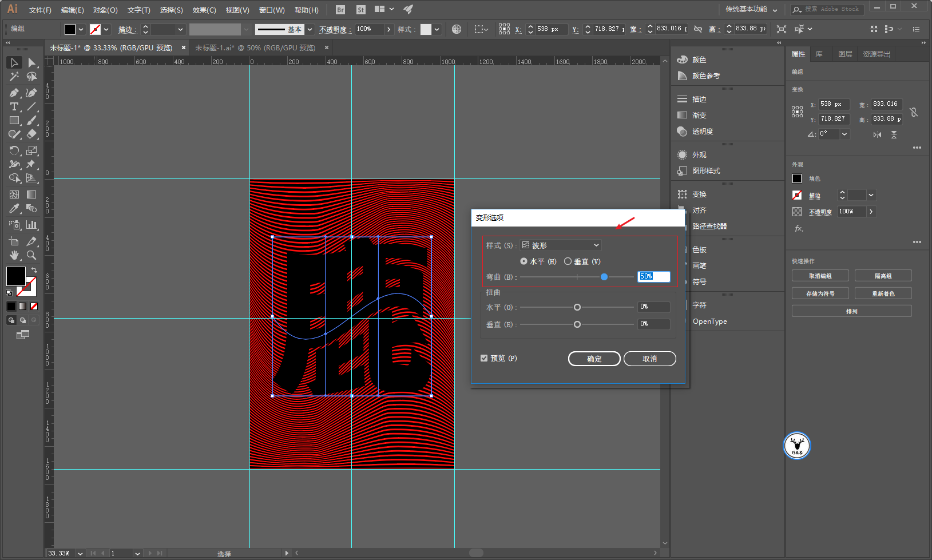Screen dimensions: 932x560
Task: Open the Adobe Stock (St) button
Action: (360, 10)
